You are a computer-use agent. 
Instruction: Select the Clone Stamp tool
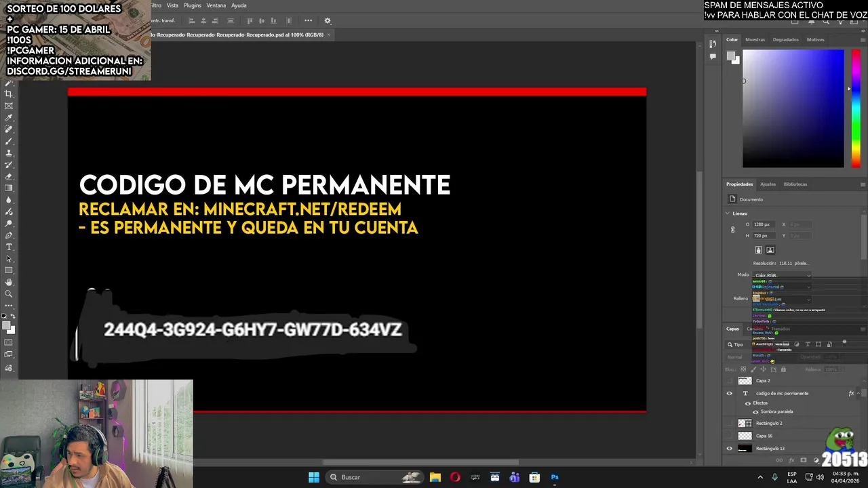9,153
